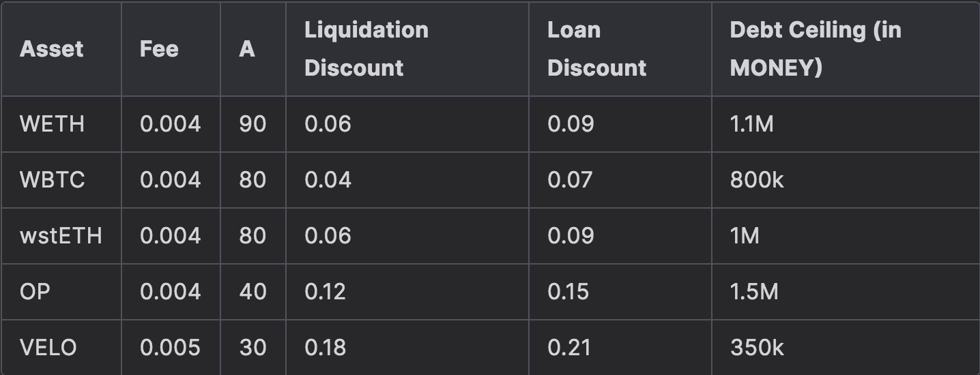Select the OP asset cell

tap(35, 292)
